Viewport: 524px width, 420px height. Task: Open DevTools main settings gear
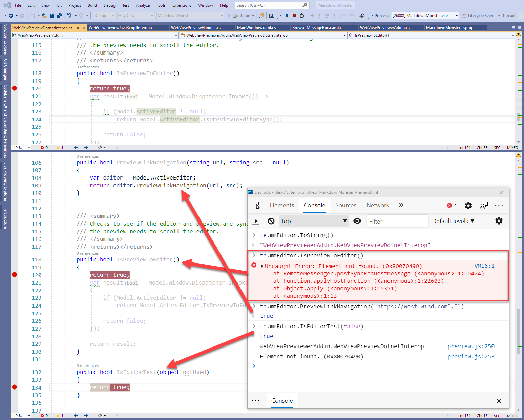pos(468,205)
